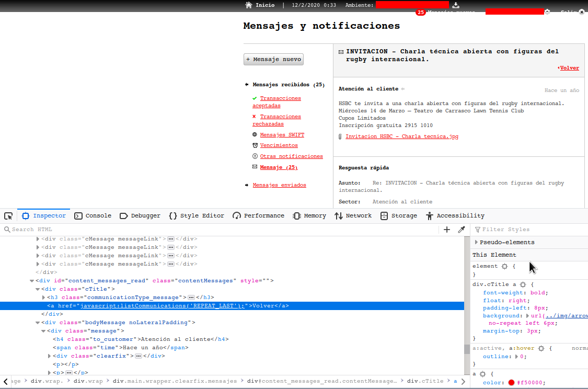This screenshot has height=389, width=588.
Task: Click the 25 new messages badge
Action: pyautogui.click(x=420, y=12)
